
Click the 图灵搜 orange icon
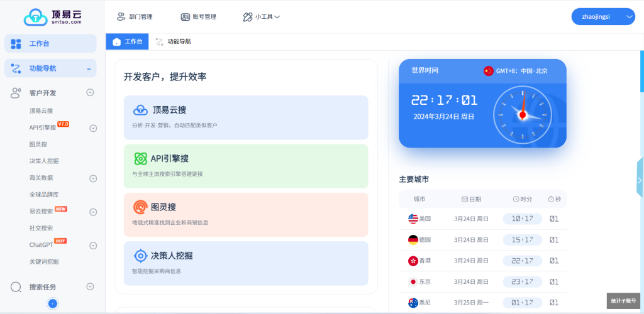tap(140, 207)
